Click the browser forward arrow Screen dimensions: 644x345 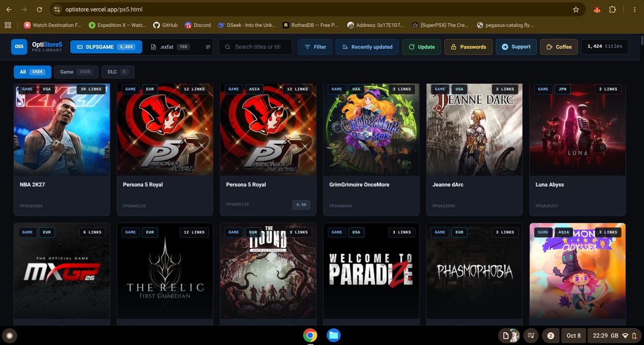click(x=24, y=9)
